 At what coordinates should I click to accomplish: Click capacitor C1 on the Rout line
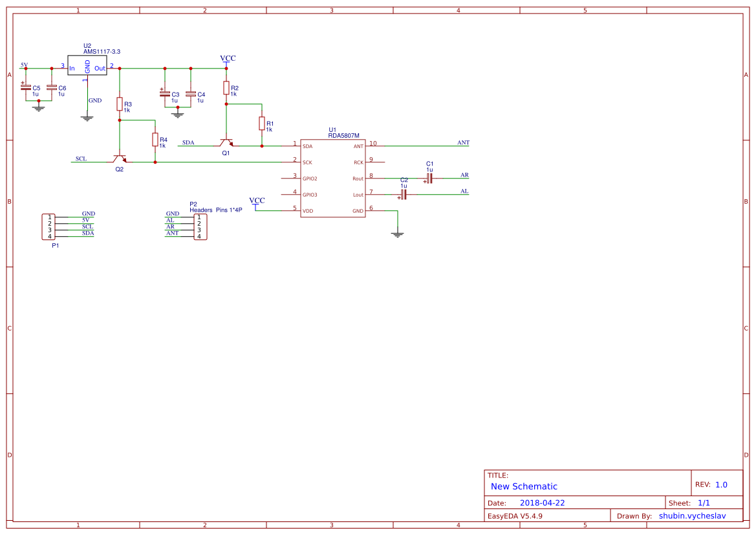[x=429, y=178]
